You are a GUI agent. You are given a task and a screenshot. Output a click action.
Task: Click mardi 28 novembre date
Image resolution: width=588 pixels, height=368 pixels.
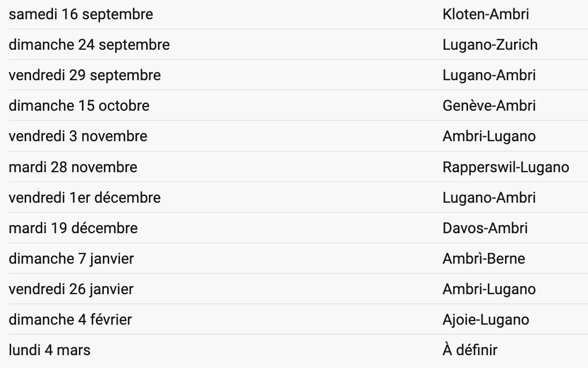(73, 167)
